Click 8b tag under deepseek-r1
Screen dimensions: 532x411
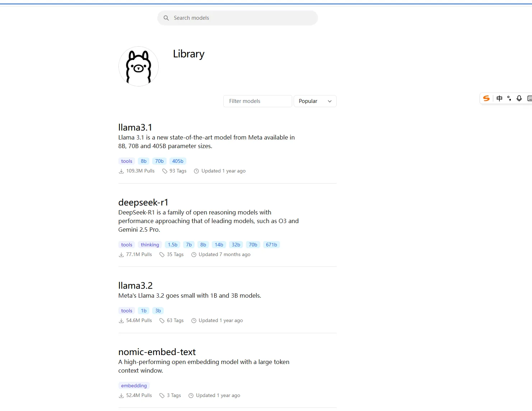[203, 245]
